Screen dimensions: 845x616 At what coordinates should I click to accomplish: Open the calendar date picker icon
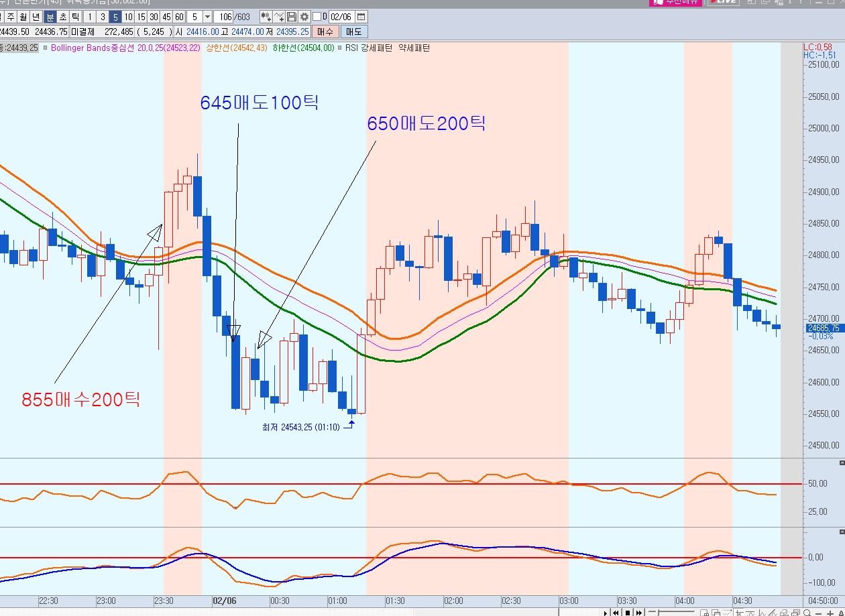pos(361,17)
